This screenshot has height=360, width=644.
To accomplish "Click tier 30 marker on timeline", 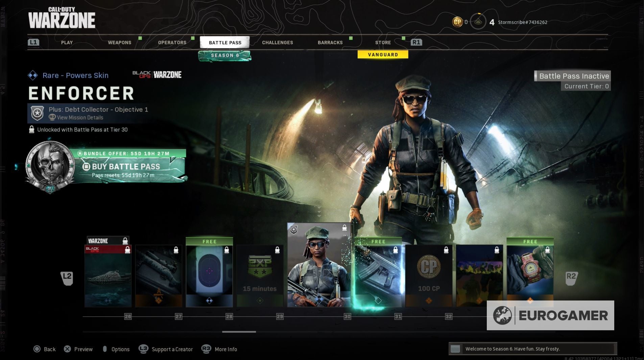I will (x=348, y=316).
